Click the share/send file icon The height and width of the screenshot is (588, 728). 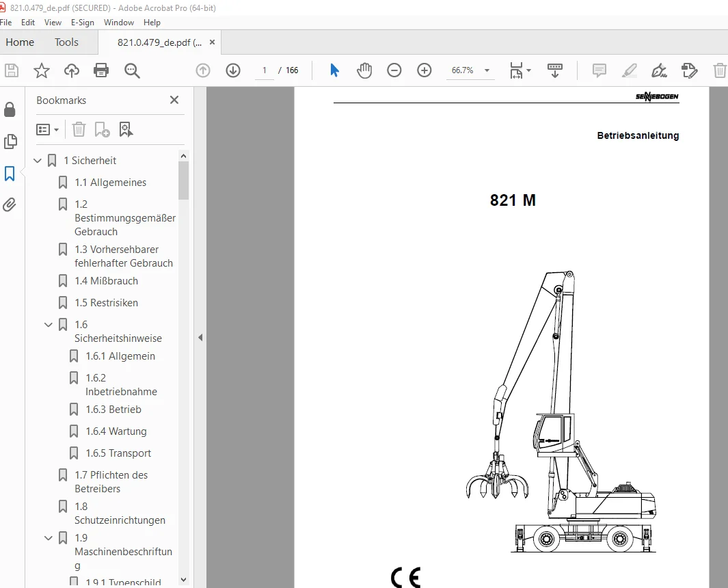690,70
